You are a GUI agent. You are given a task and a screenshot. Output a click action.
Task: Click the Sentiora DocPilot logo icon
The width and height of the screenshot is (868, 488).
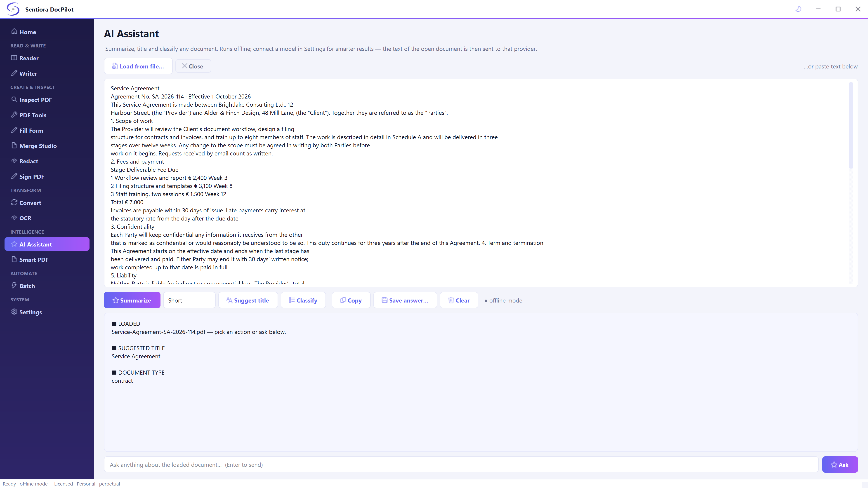tap(13, 9)
